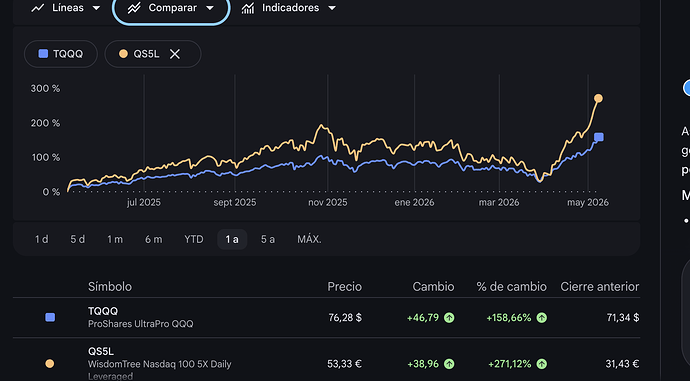The width and height of the screenshot is (690, 381).
Task: Click the +271,12% change value
Action: pyautogui.click(x=510, y=364)
